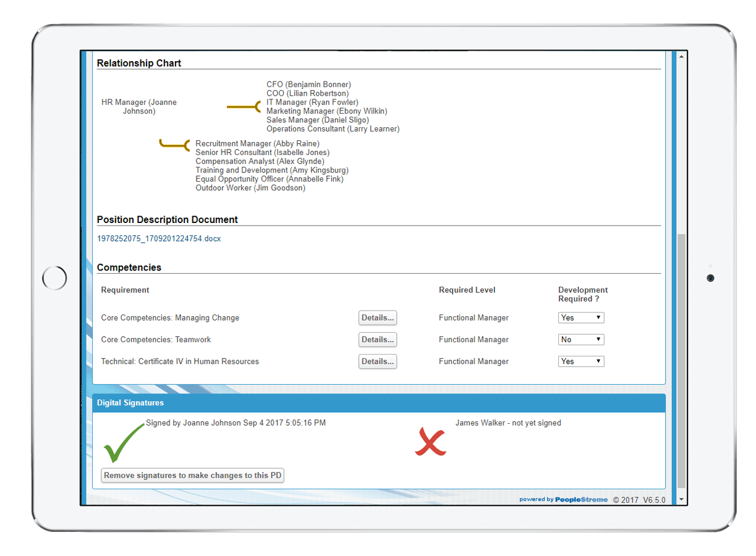Image resolution: width=756 pixels, height=556 pixels.
Task: Click the red X next to James Walker's signature
Action: [x=430, y=441]
